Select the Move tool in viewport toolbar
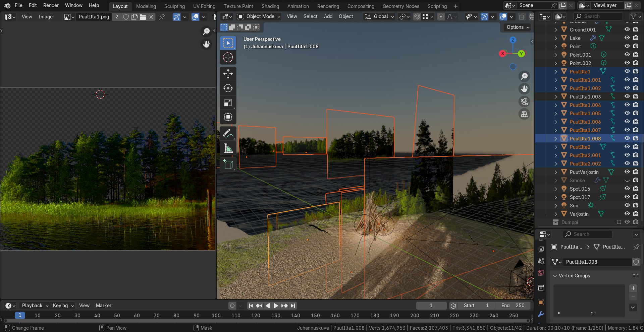This screenshot has height=332, width=644. point(228,74)
